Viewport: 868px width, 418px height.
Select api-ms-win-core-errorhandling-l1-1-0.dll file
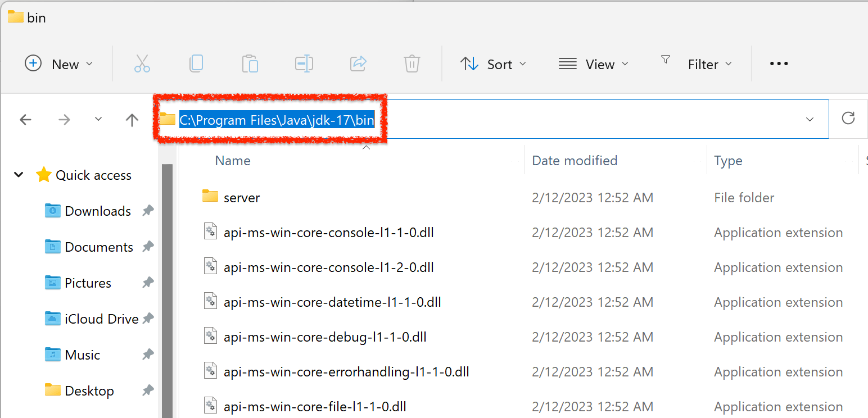[x=346, y=372]
